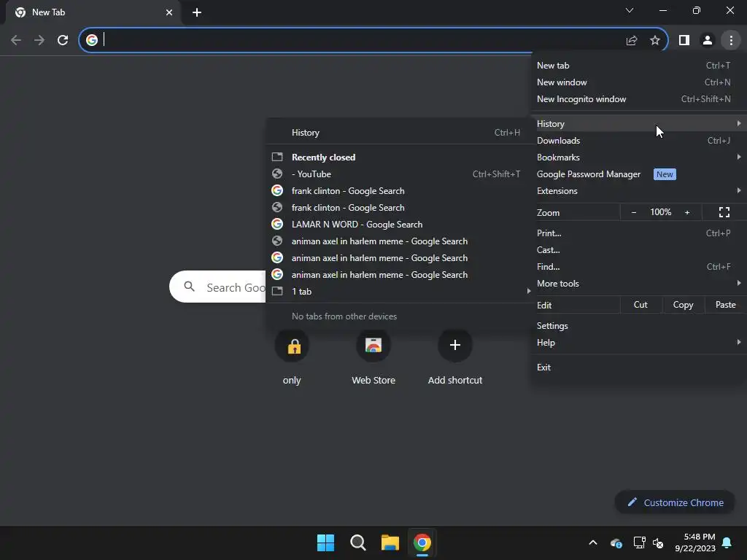The width and height of the screenshot is (747, 560).
Task: Click the three-dot Chrome menu button
Action: point(731,40)
